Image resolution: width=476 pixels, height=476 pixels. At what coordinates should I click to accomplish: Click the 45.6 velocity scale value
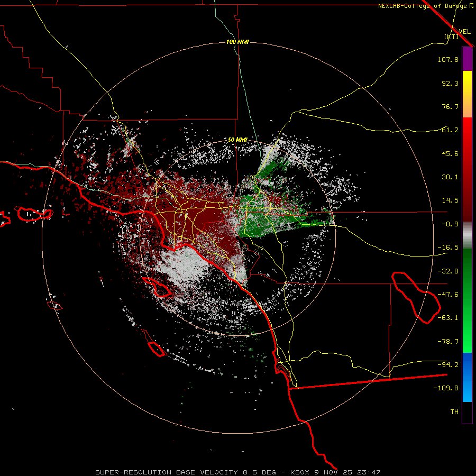pyautogui.click(x=450, y=153)
